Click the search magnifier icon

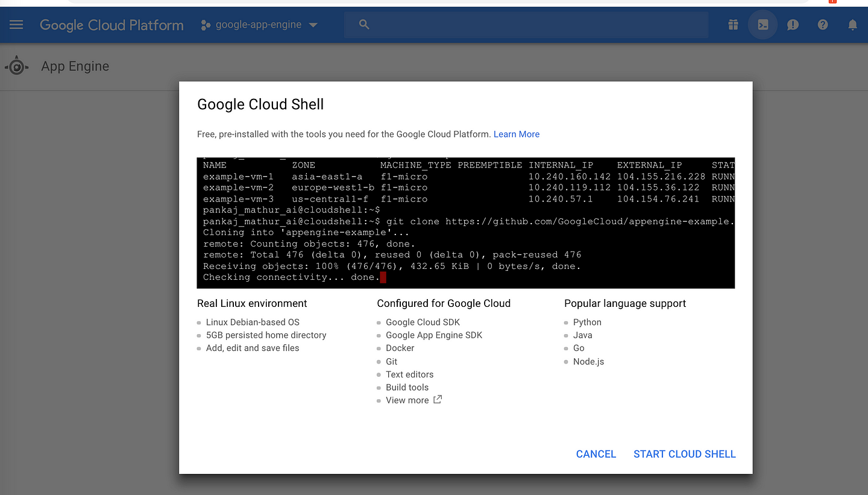[x=363, y=25]
